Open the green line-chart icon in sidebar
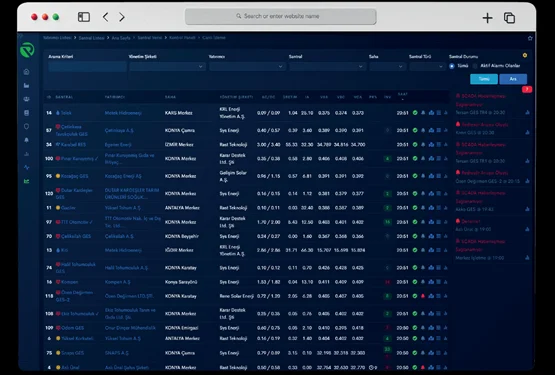 pyautogui.click(x=27, y=181)
